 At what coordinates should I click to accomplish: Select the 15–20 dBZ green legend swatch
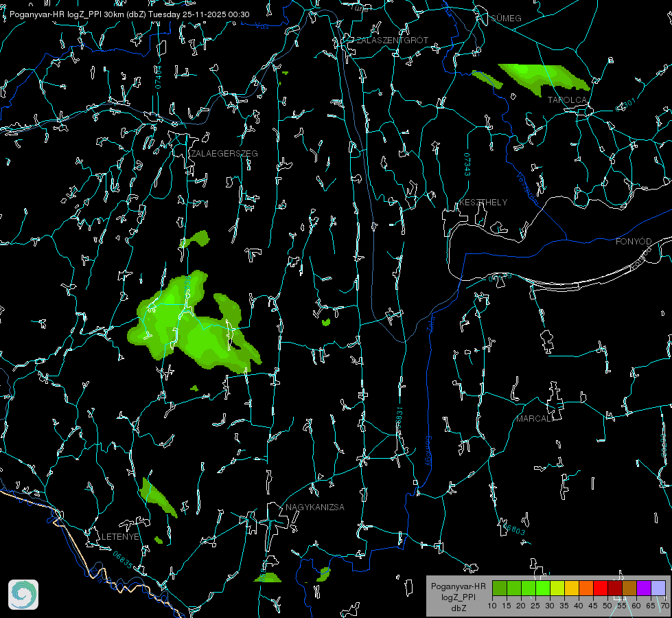[514, 588]
